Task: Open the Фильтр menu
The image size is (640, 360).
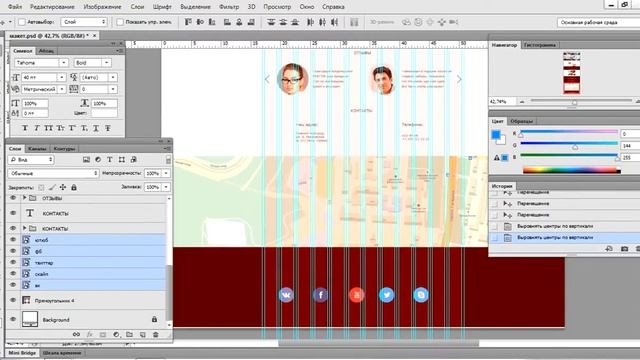Action: point(229,7)
